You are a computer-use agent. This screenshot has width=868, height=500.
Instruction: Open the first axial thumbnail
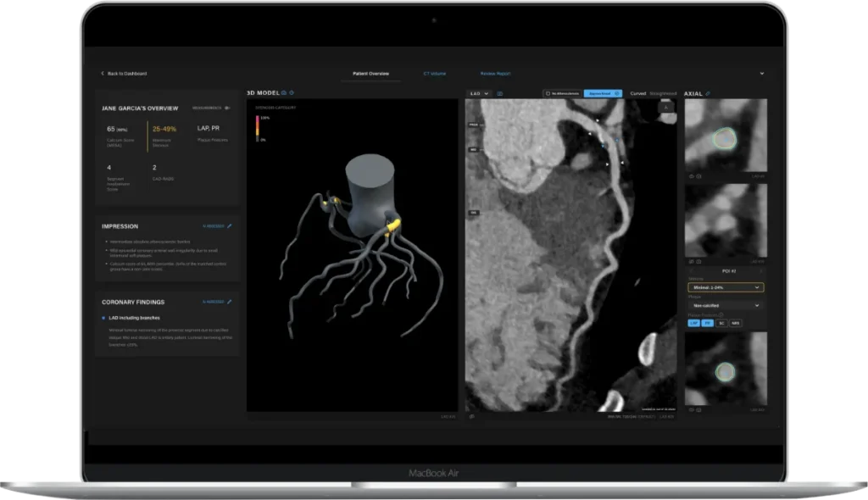point(726,135)
